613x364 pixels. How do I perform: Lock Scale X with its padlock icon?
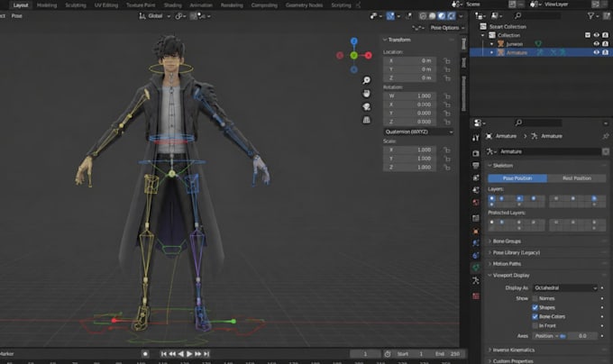pyautogui.click(x=447, y=150)
